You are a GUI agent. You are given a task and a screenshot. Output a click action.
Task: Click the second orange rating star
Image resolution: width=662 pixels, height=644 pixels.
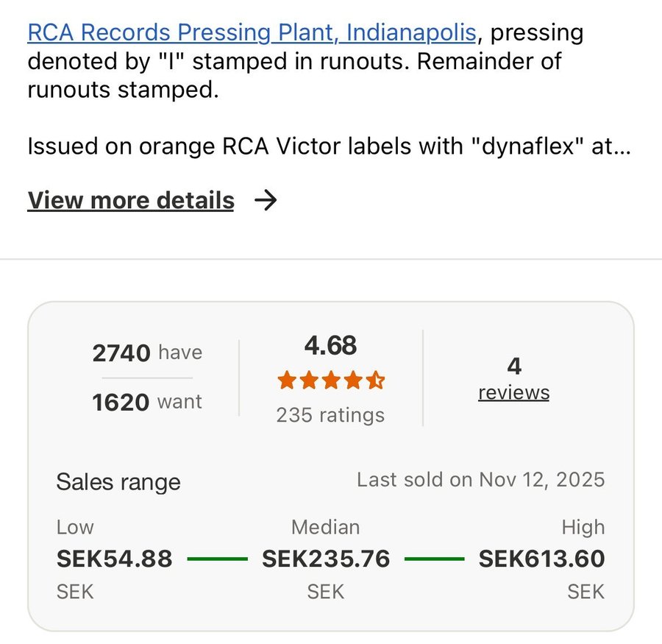point(309,381)
